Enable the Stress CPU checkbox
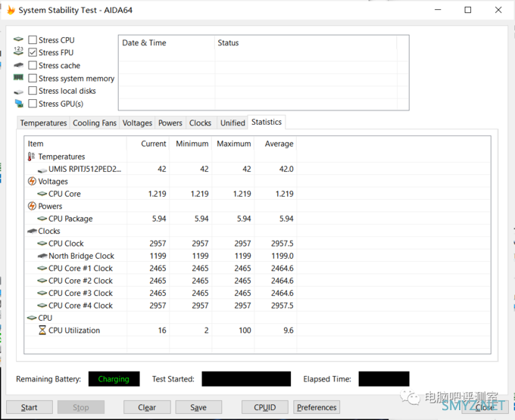The width and height of the screenshot is (515, 420). click(33, 40)
